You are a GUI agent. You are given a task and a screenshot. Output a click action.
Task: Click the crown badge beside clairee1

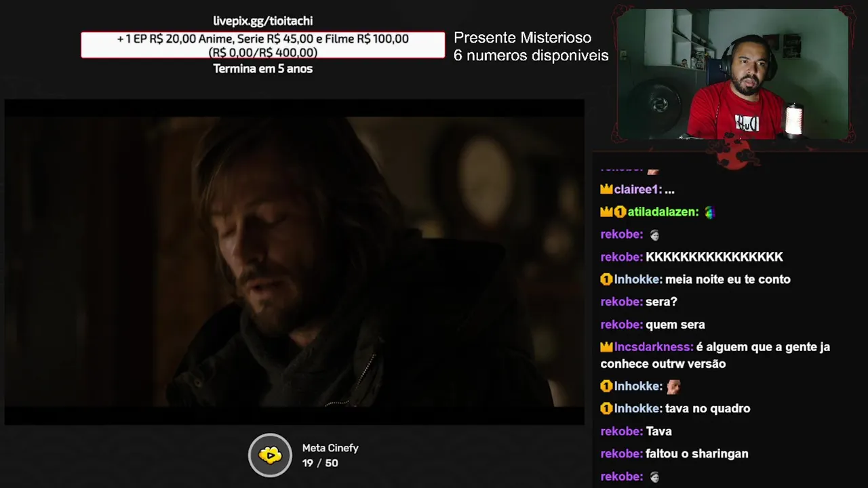click(x=606, y=189)
